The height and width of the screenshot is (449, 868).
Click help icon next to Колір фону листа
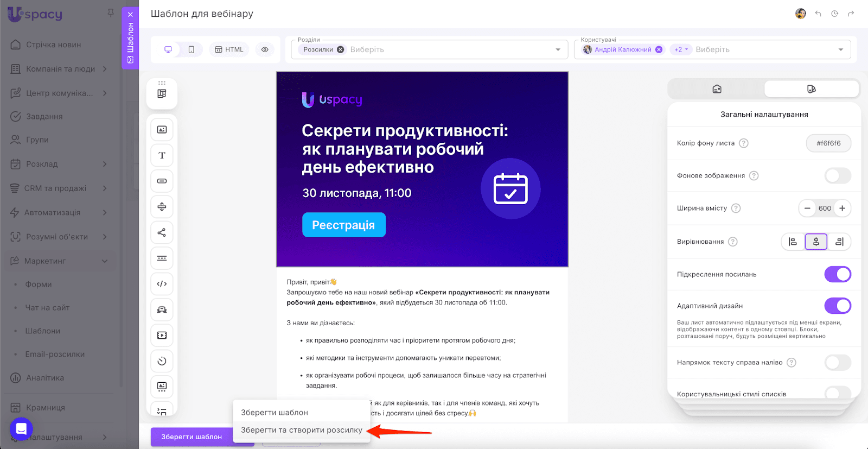point(744,143)
